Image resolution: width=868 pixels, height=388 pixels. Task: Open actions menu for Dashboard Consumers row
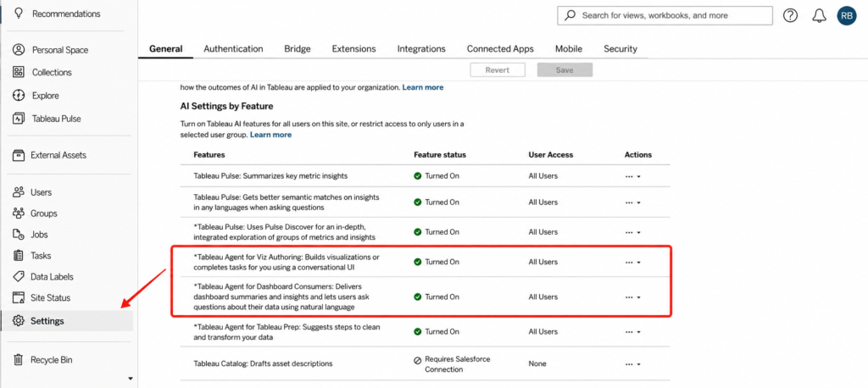632,297
